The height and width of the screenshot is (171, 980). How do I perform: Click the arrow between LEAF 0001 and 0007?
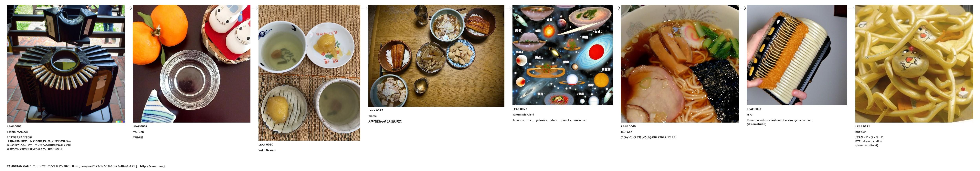pos(129,8)
